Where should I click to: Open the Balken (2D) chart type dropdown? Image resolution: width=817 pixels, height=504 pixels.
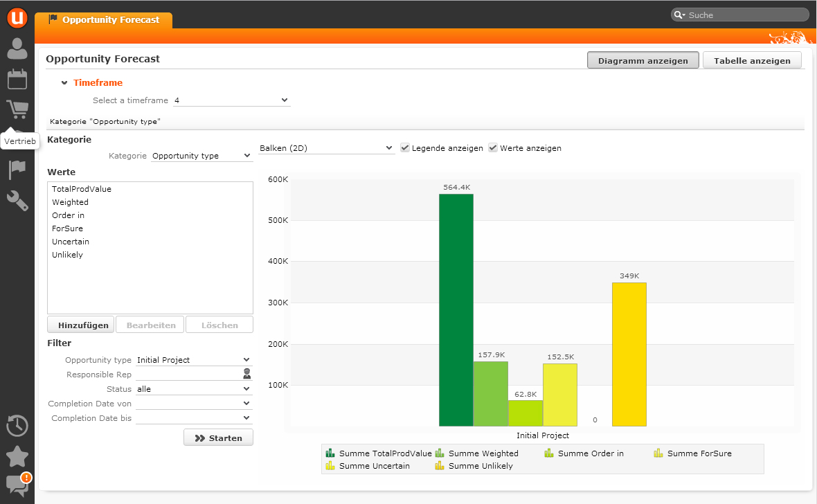tap(326, 148)
